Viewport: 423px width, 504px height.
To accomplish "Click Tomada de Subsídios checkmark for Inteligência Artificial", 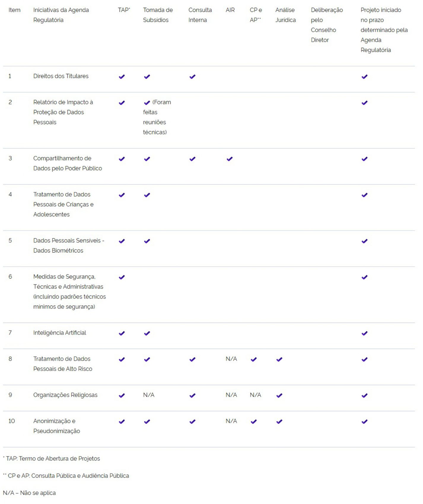I will click(147, 333).
